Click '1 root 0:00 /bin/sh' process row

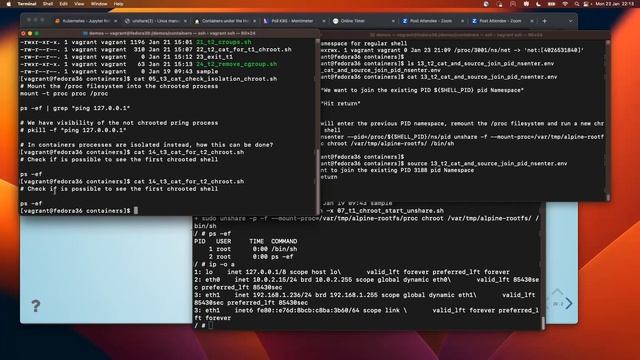[253, 249]
